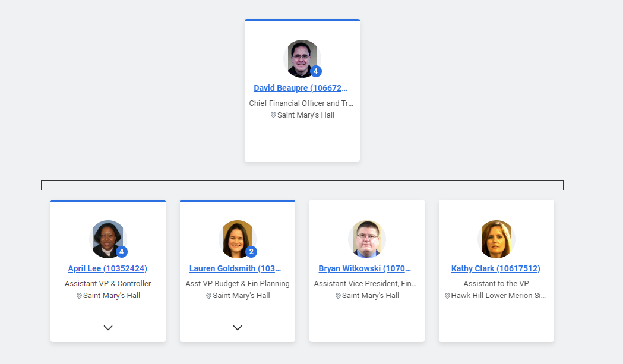This screenshot has width=623, height=364.
Task: Click location pin on April Lee's card
Action: [x=79, y=296]
